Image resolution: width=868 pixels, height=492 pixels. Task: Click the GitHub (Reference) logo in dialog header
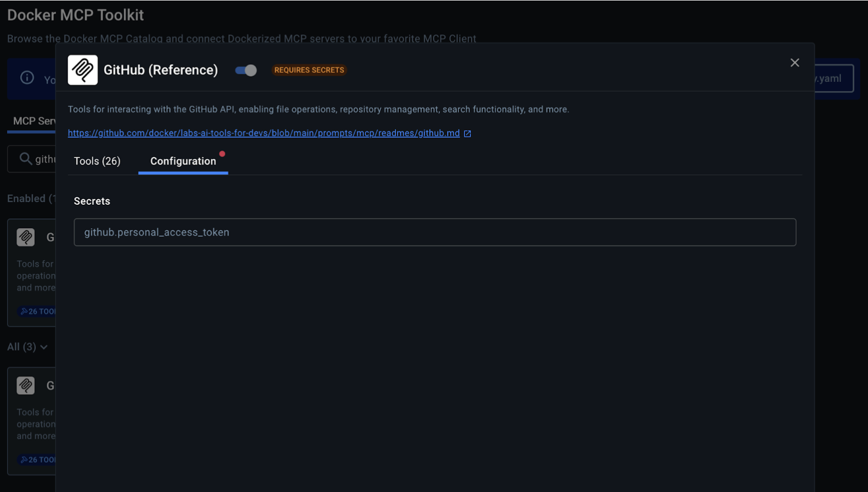coord(83,70)
